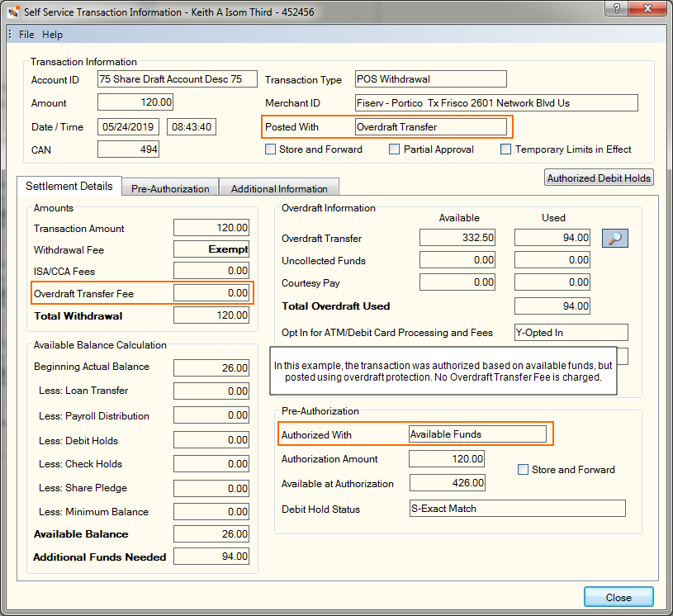Click the Transaction Type field POS Withdrawal
The image size is (673, 616).
[431, 79]
